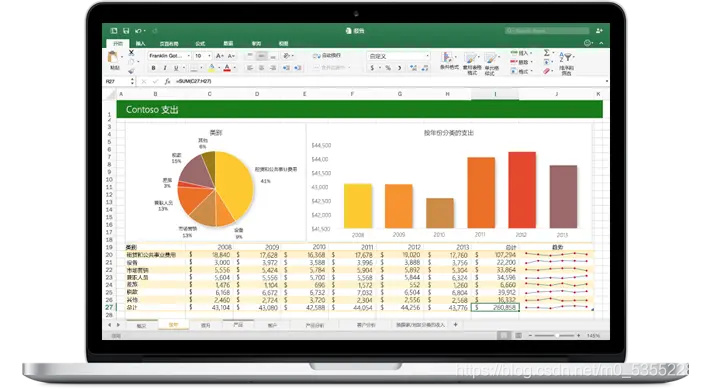Click the Format cells button
713x389 pixels.
(x=521, y=71)
